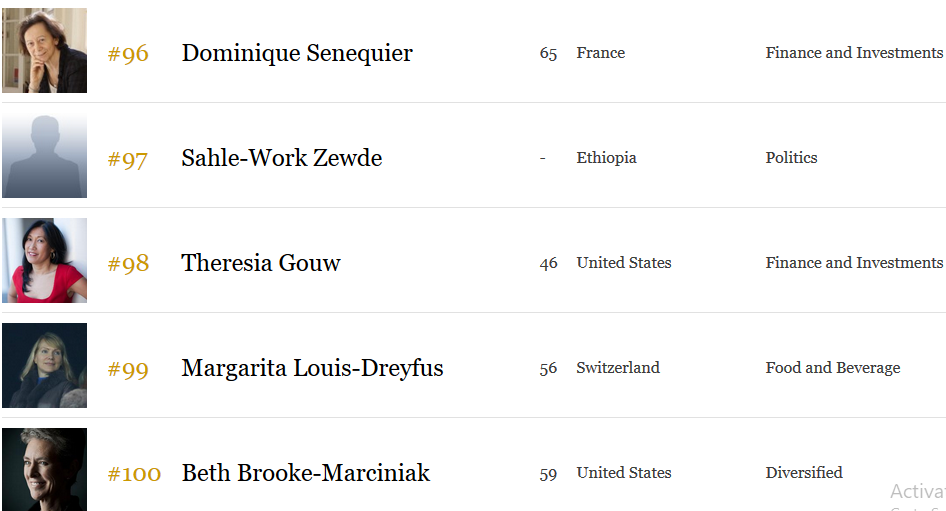Click the #99 rank label
This screenshot has height=511, width=946.
(128, 369)
